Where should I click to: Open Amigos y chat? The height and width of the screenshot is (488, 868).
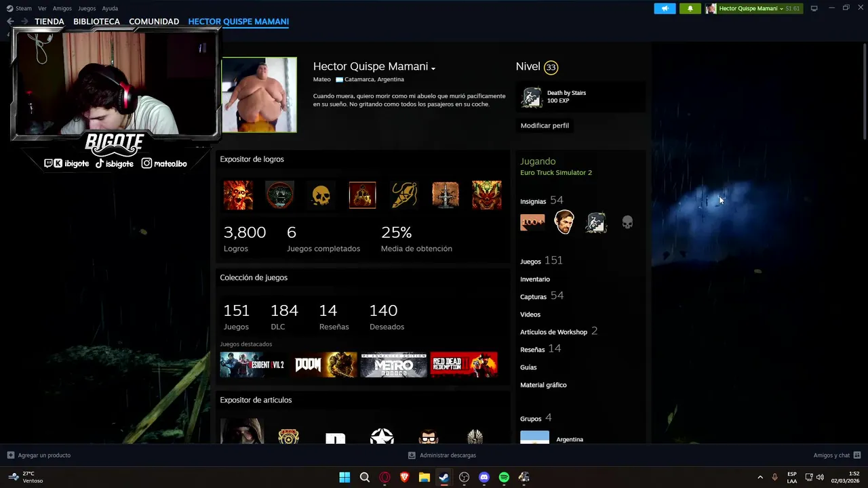click(837, 455)
